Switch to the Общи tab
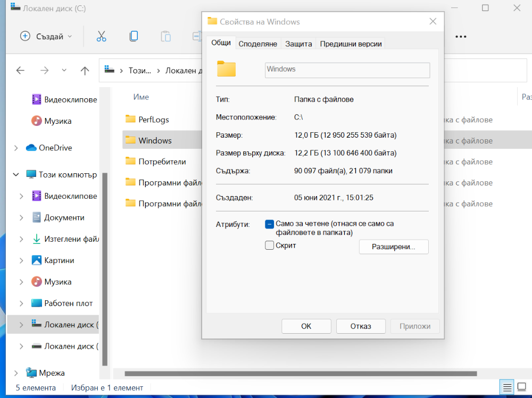 coord(221,43)
